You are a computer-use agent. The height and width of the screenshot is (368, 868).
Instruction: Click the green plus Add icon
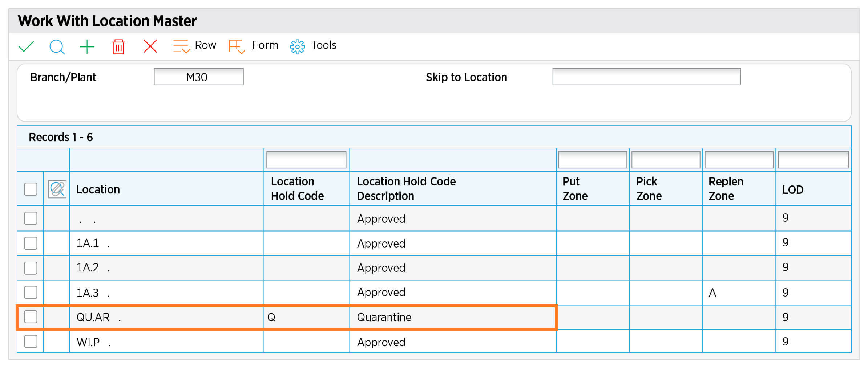(87, 47)
